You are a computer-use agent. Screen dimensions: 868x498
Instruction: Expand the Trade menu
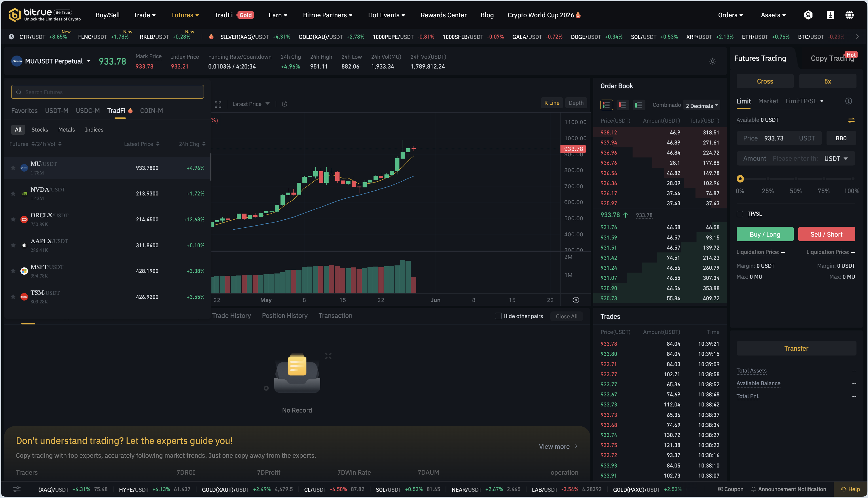pos(144,15)
